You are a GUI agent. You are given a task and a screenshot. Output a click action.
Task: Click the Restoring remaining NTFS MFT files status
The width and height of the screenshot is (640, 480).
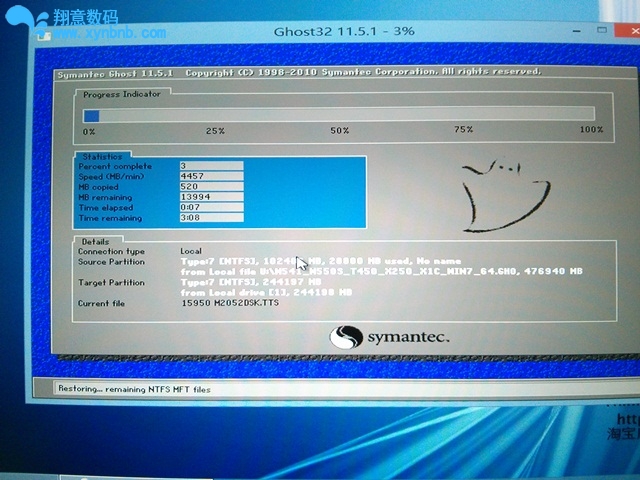(x=134, y=389)
